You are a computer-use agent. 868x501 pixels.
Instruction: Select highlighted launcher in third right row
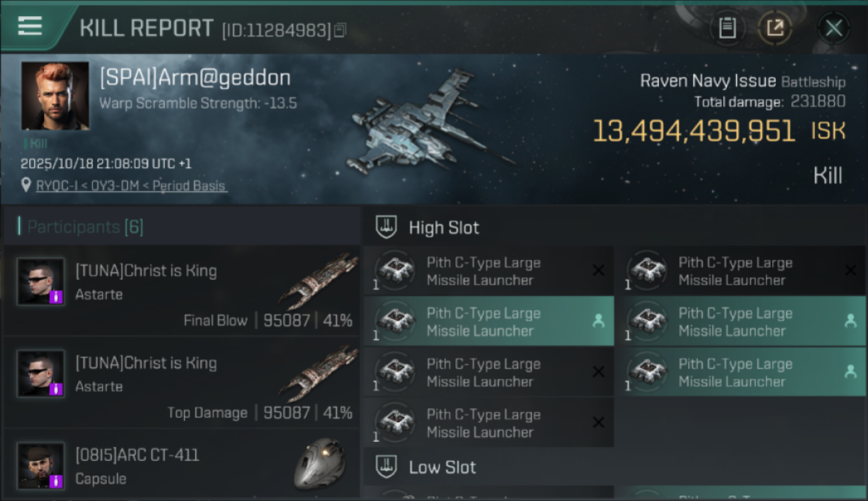point(740,372)
